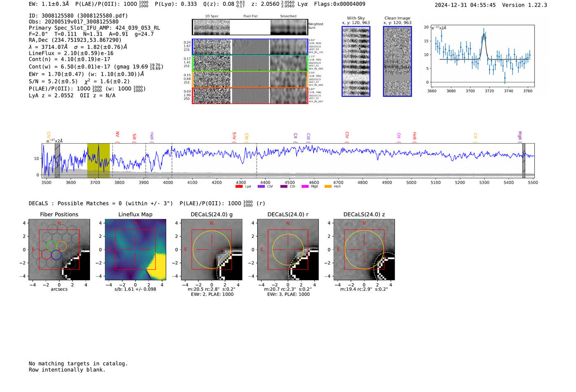This screenshot has height=392, width=576.
Task: Click the red Lyα legend swatch
Action: click(x=239, y=186)
